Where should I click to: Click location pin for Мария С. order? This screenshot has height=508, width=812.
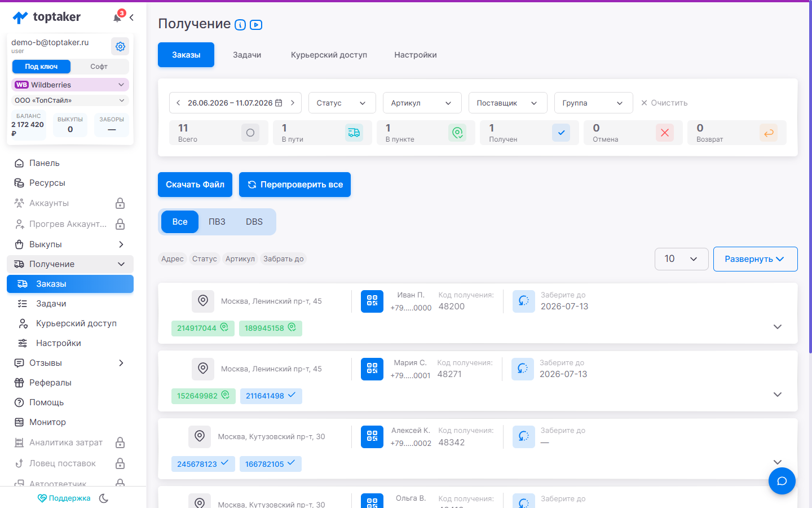click(203, 369)
